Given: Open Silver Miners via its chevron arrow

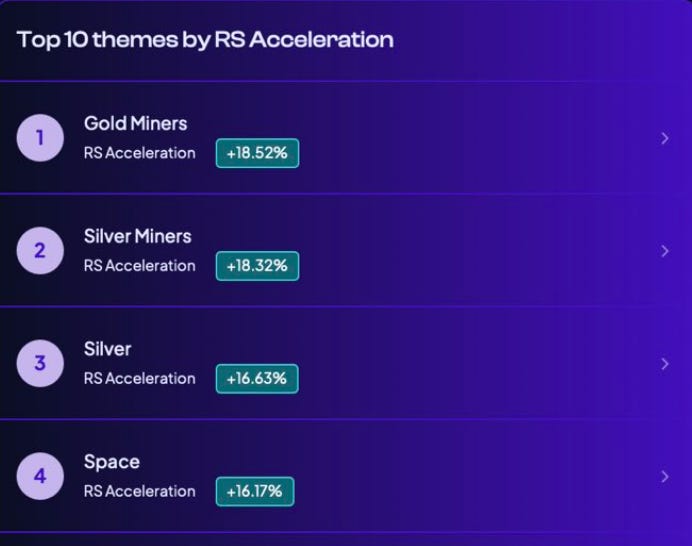Looking at the screenshot, I should coord(665,251).
